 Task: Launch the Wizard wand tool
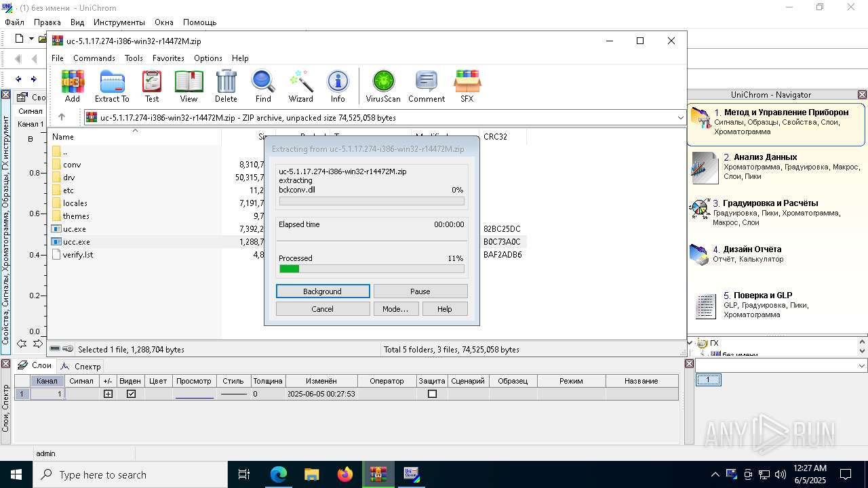click(x=300, y=86)
